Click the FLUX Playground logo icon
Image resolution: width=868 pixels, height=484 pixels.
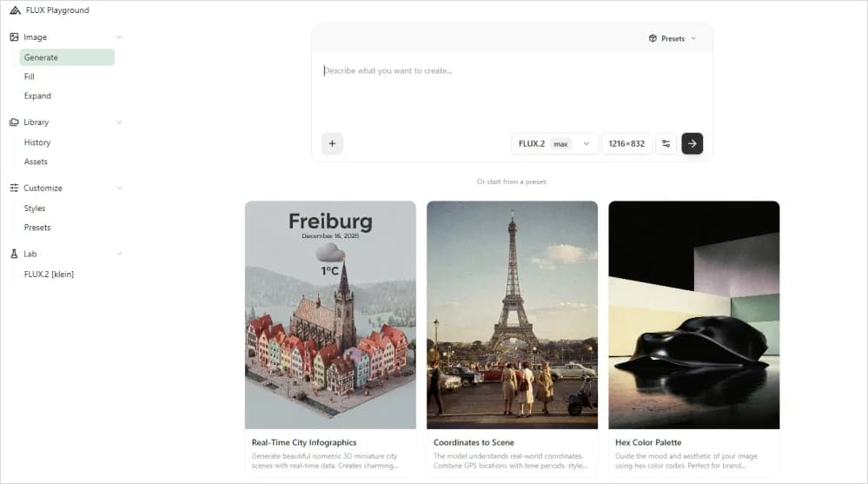(x=15, y=10)
